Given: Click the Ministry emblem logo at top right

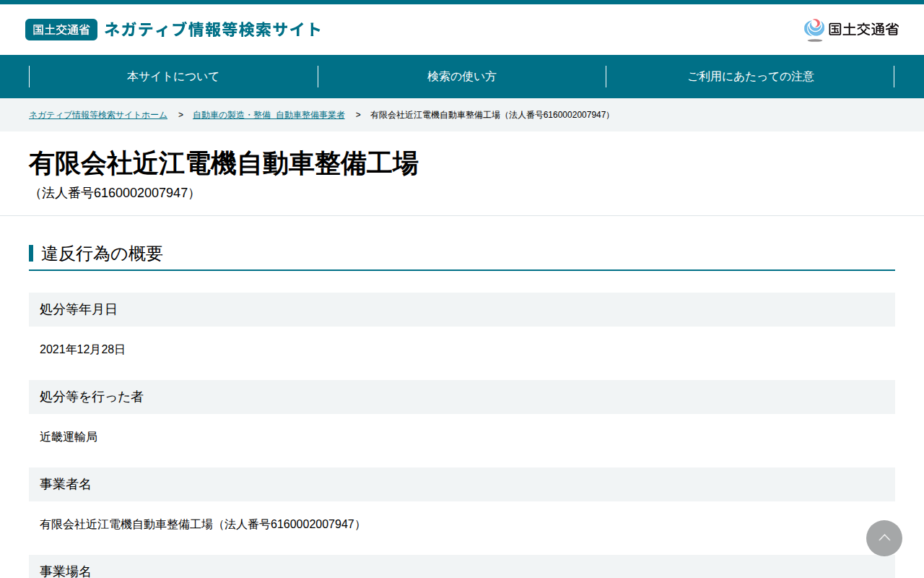Looking at the screenshot, I should [x=851, y=30].
